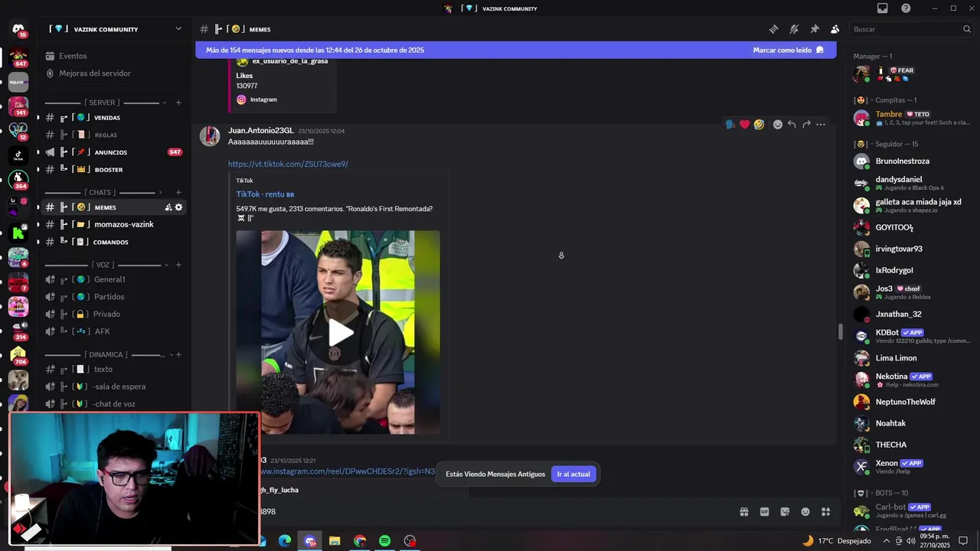The image size is (980, 551).
Task: Open notification settings bell icon
Action: tap(794, 29)
